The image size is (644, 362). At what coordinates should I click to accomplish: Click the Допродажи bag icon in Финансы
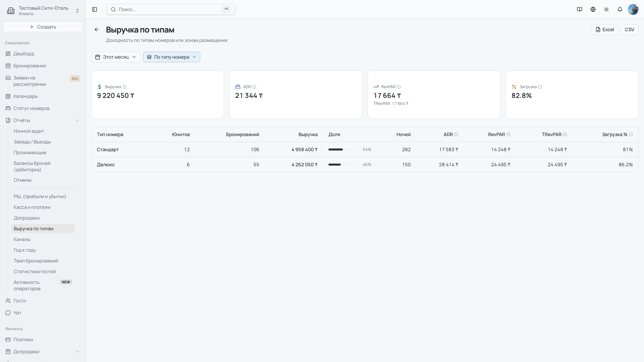[x=8, y=351]
